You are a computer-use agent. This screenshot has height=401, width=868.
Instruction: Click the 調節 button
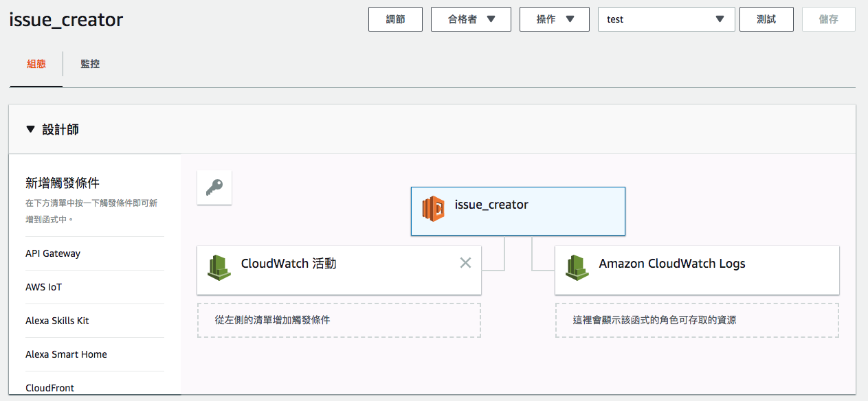tap(395, 19)
